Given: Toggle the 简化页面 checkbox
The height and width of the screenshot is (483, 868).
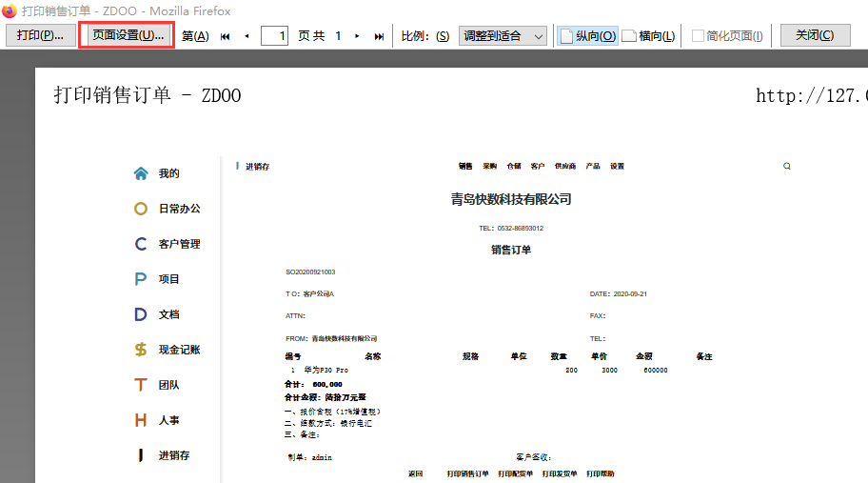Looking at the screenshot, I should coord(698,36).
